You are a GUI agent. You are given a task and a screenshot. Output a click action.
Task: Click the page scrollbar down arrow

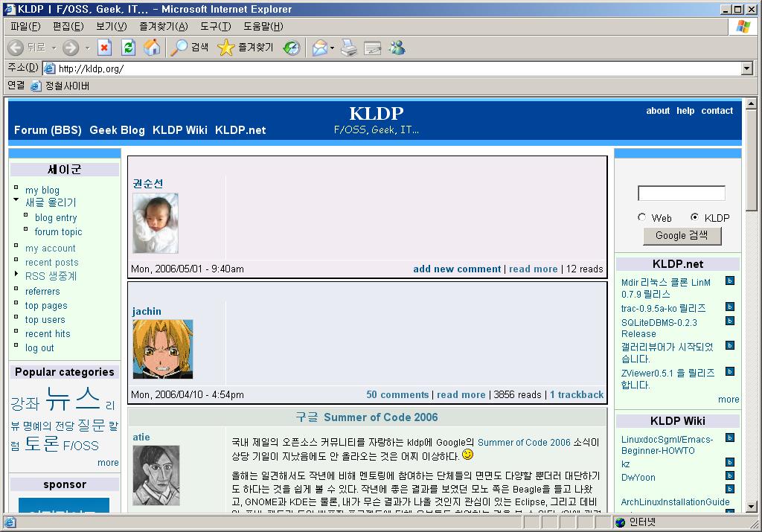[x=751, y=507]
